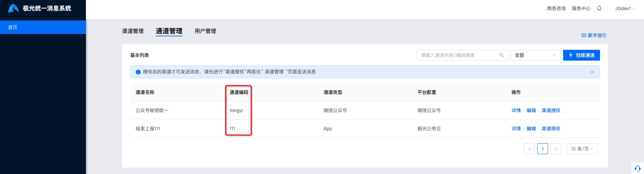Open the 新手指引 guide link

594,35
